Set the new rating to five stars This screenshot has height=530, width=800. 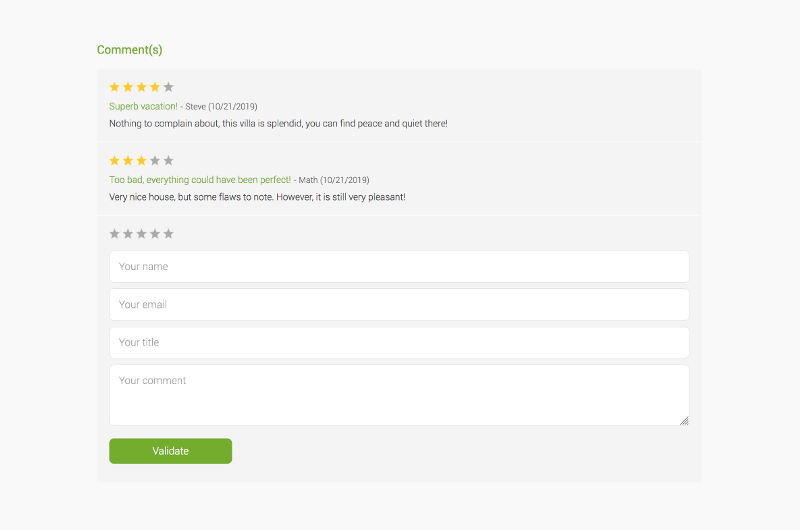[168, 234]
